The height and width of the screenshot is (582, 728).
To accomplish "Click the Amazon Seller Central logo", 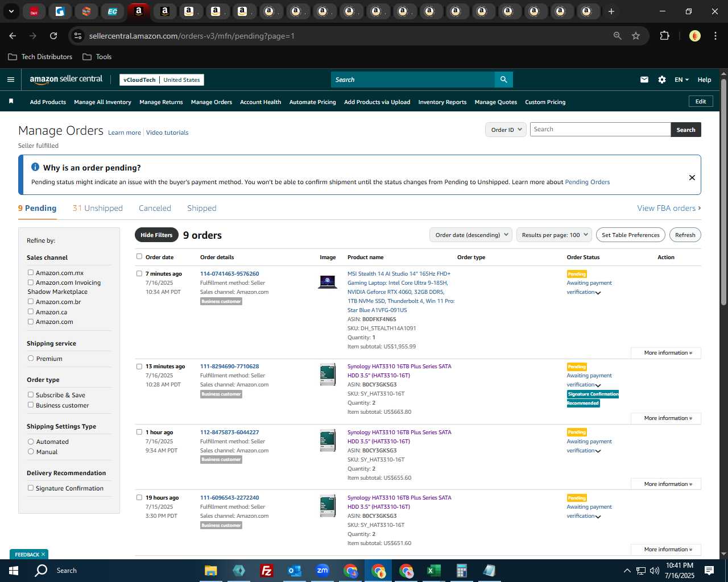I will tap(66, 80).
